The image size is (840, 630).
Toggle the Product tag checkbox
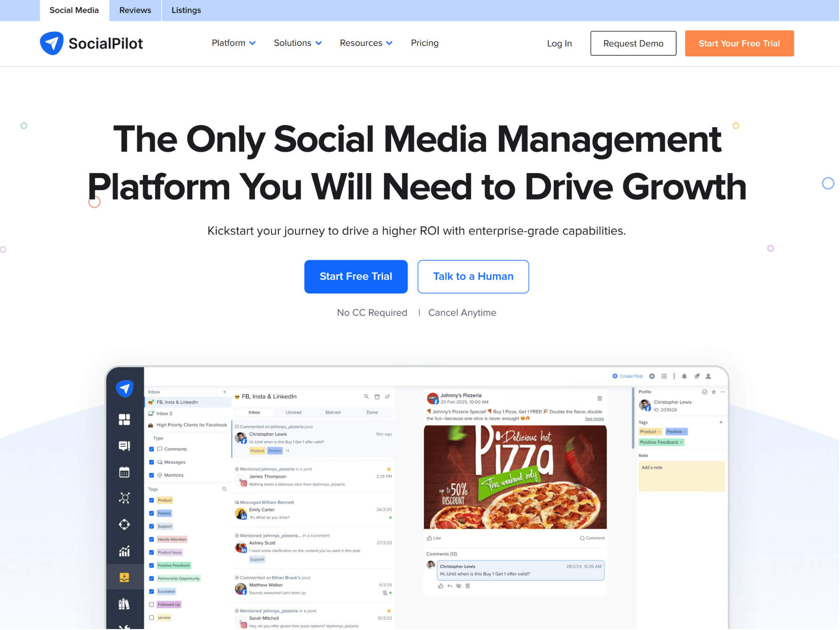152,501
